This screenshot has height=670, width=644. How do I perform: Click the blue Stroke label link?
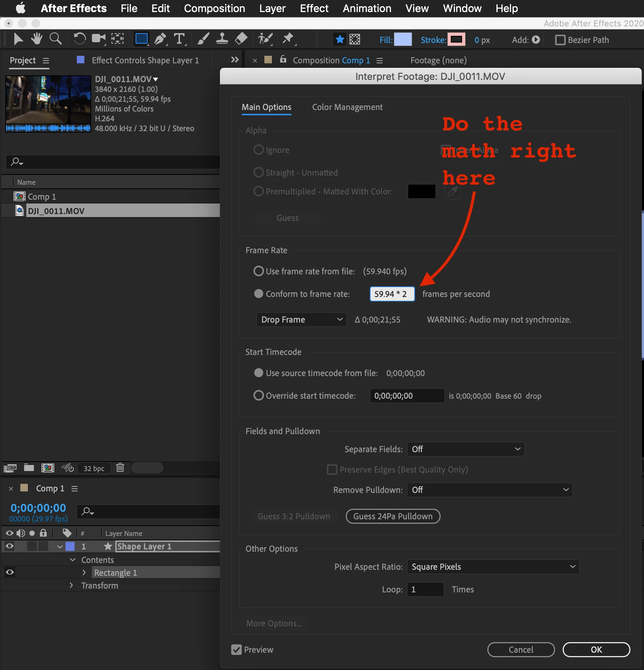click(433, 40)
